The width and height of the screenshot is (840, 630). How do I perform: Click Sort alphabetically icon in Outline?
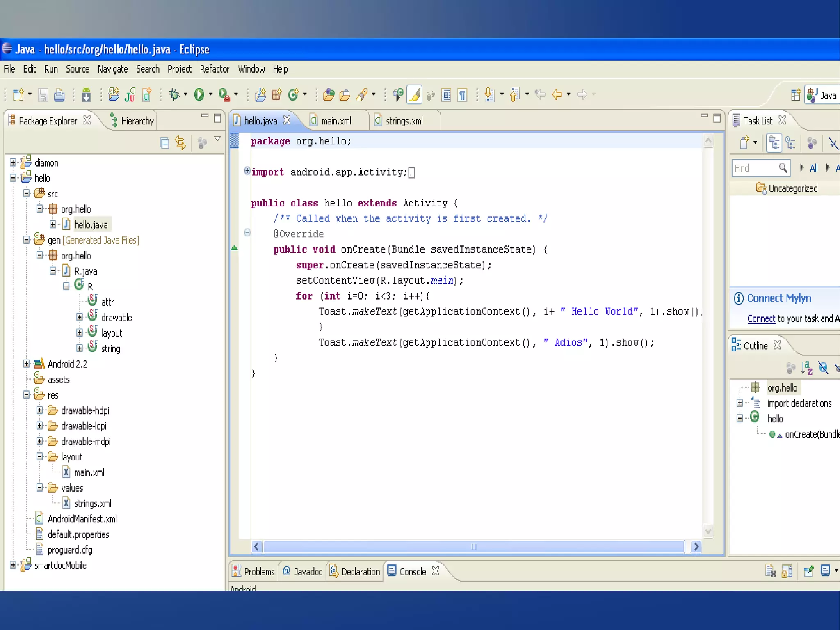click(x=806, y=368)
